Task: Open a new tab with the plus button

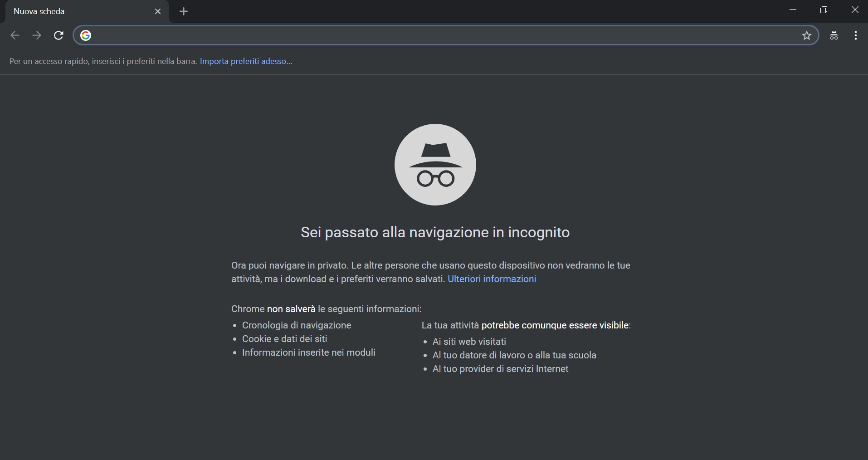Action: click(184, 11)
